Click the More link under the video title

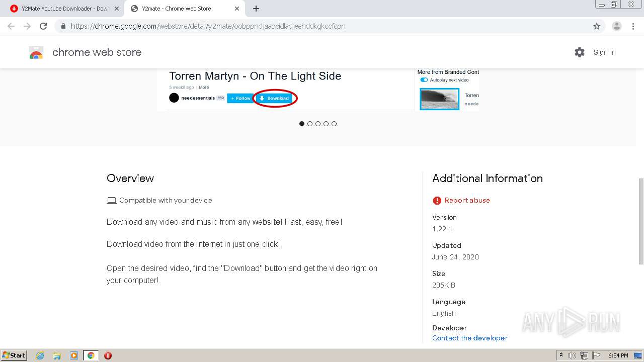pos(204,87)
